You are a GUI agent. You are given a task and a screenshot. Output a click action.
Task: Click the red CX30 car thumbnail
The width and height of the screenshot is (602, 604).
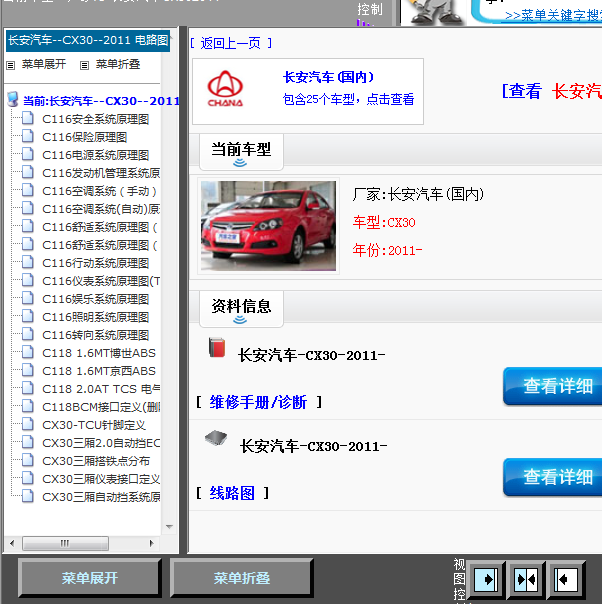point(268,226)
